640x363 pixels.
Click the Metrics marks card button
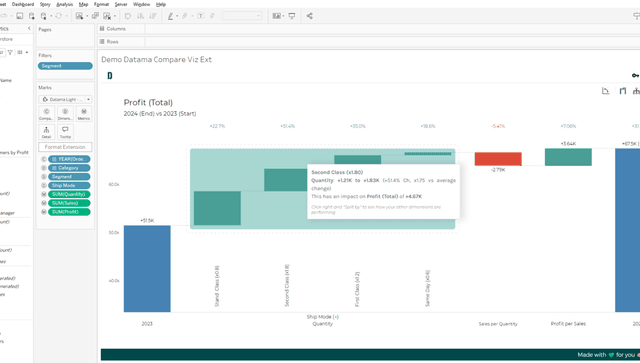(x=84, y=114)
